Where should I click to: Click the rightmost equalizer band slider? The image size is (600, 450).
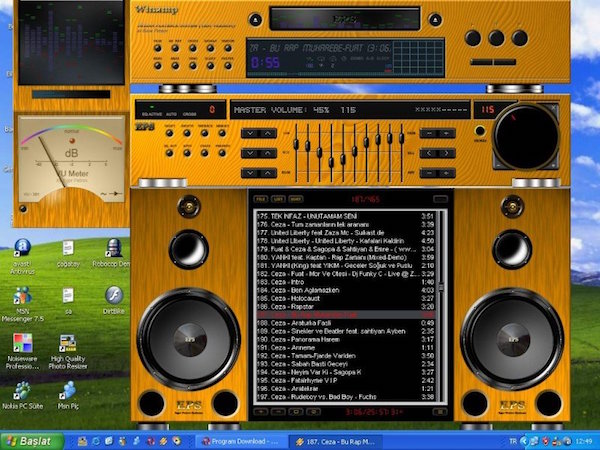coord(401,138)
